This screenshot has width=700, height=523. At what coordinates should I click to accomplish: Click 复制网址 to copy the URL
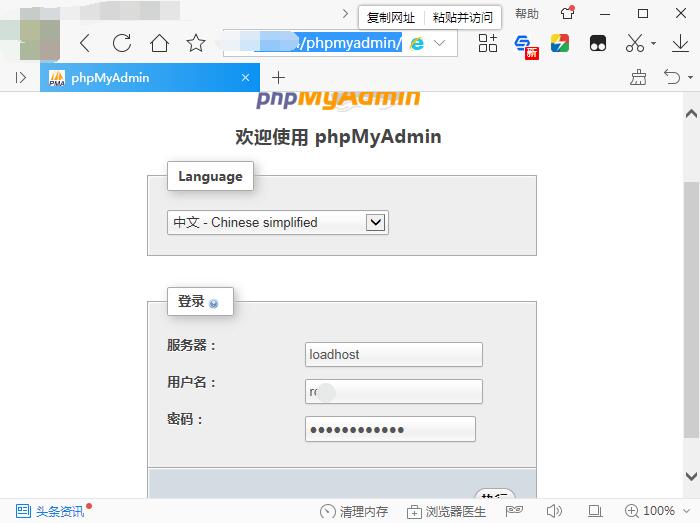[x=391, y=17]
